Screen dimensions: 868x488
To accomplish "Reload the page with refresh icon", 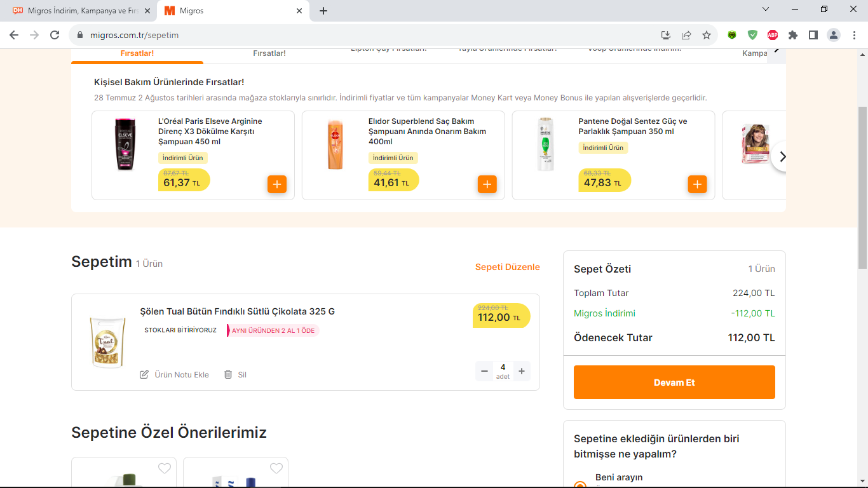I will coord(55,35).
